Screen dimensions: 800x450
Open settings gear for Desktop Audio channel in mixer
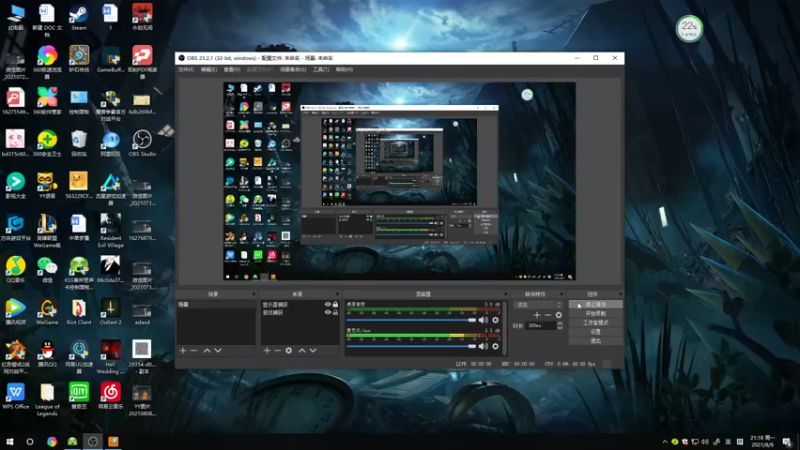[x=495, y=320]
